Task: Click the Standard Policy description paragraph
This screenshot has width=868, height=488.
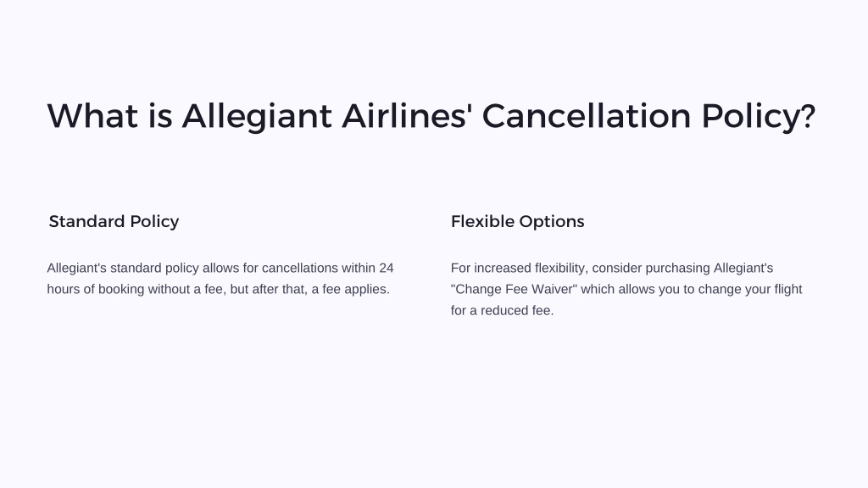Action: (220, 278)
